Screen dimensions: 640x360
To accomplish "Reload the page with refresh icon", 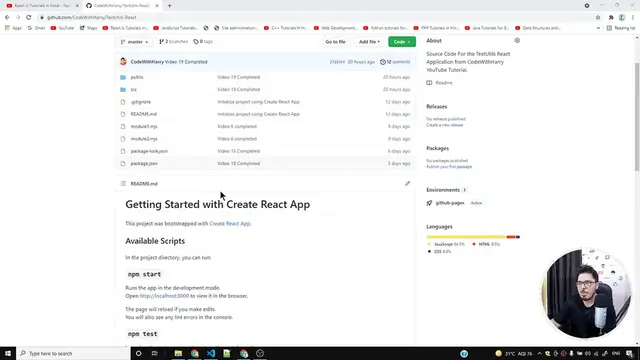I will 29,18.
